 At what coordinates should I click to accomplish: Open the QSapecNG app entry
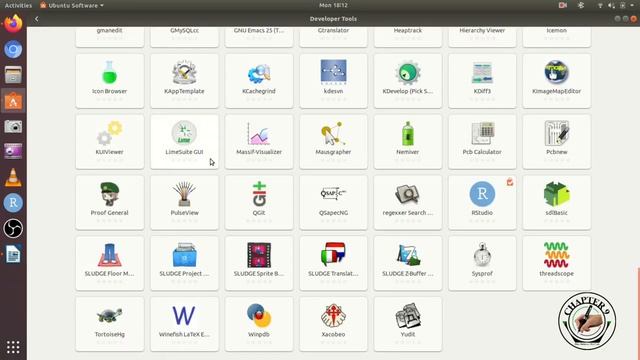click(333, 202)
